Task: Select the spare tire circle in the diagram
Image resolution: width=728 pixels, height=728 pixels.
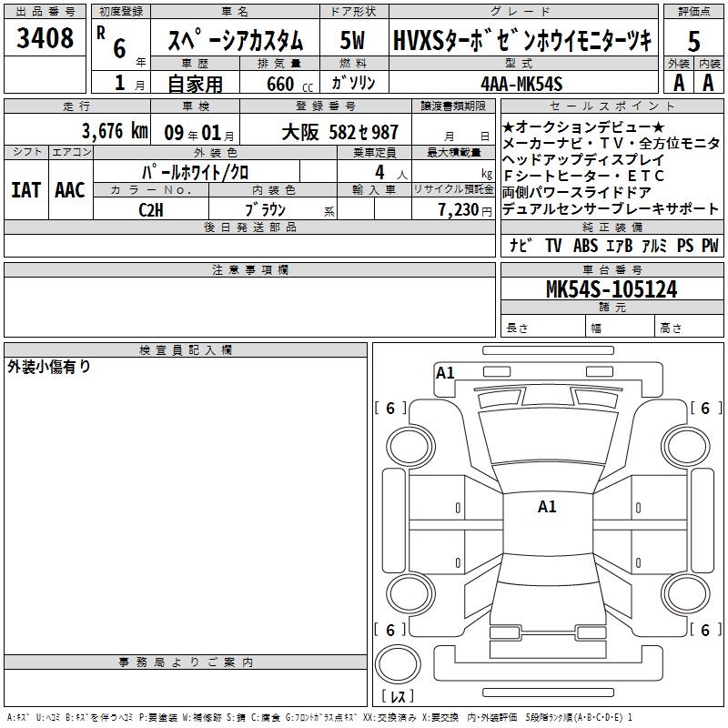Action: 398,667
